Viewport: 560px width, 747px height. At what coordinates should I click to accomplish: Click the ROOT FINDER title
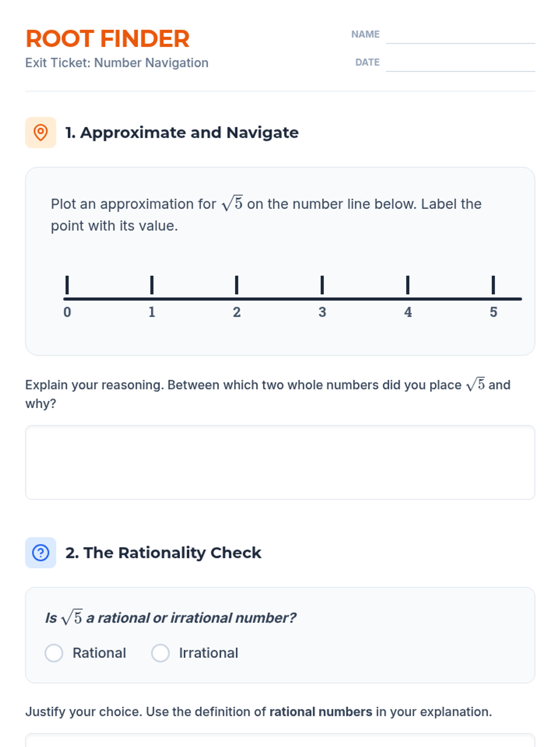click(107, 39)
